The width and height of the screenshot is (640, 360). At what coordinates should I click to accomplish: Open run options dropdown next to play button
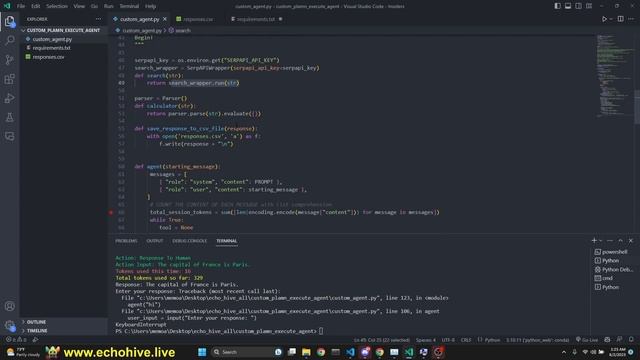coord(611,19)
